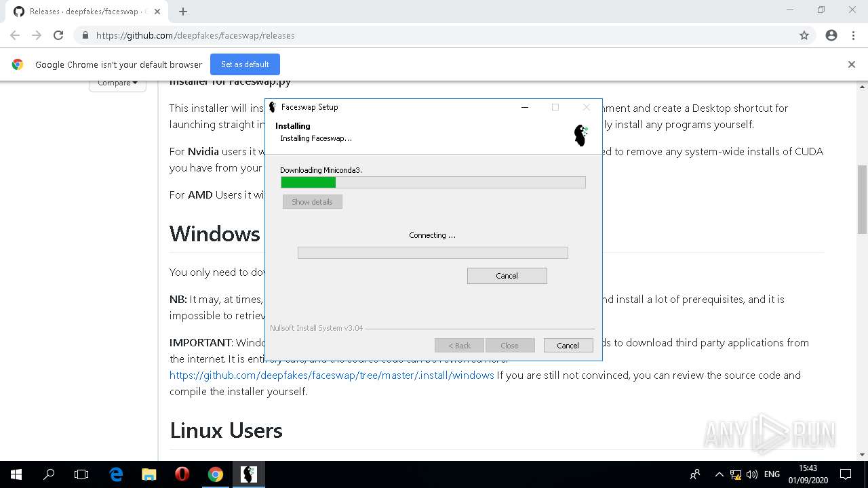Click the Connecting progress bar
Screen dimensions: 868x488
pos(433,253)
